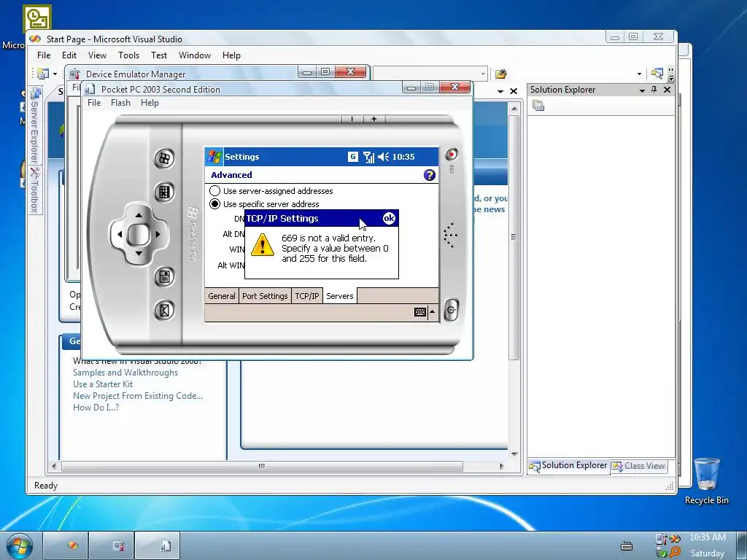
Task: Click the d-pad right arrow
Action: [158, 234]
